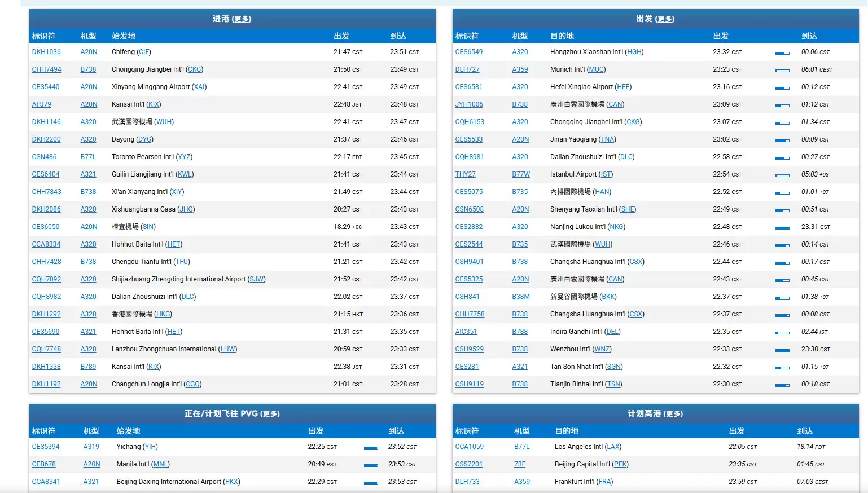The image size is (868, 493).
Task: Open the HKG airport code link
Action: pyautogui.click(x=163, y=314)
